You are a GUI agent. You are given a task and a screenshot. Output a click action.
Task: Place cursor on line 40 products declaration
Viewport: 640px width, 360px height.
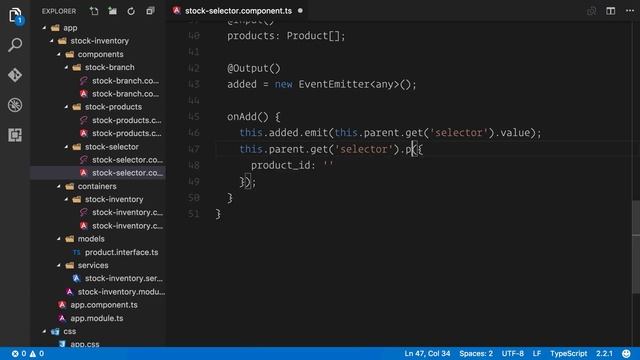tap(286, 36)
